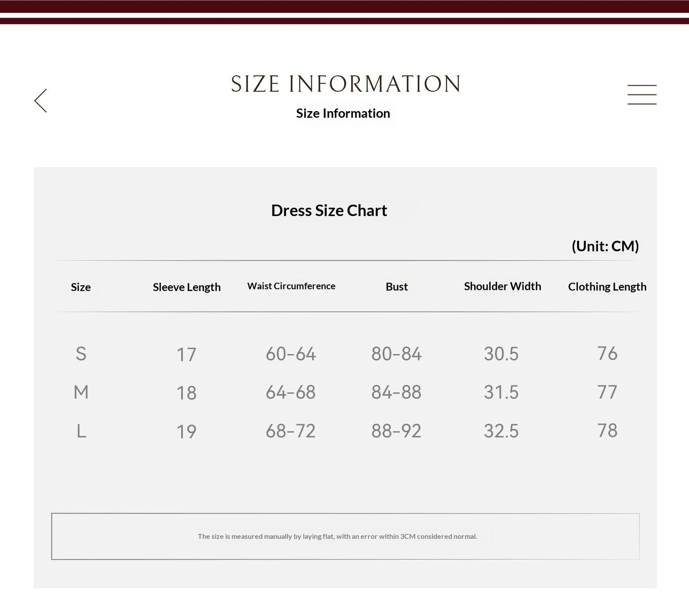Click clothing length value '77'
This screenshot has height=616, width=689.
tap(607, 392)
